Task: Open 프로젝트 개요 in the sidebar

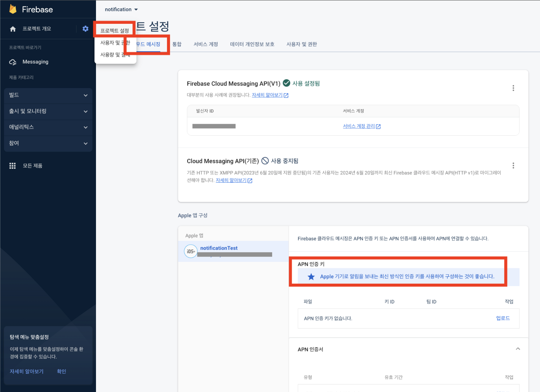Action: coord(37,29)
